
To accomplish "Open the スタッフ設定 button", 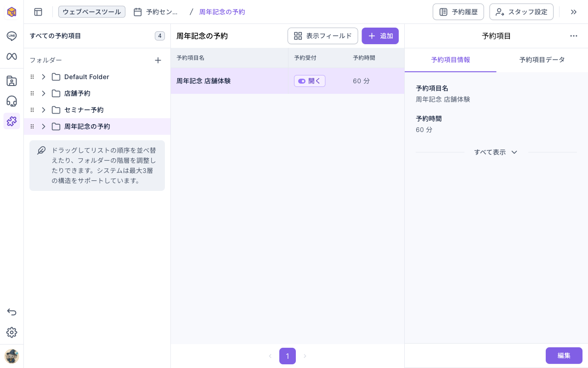I will 521,12.
